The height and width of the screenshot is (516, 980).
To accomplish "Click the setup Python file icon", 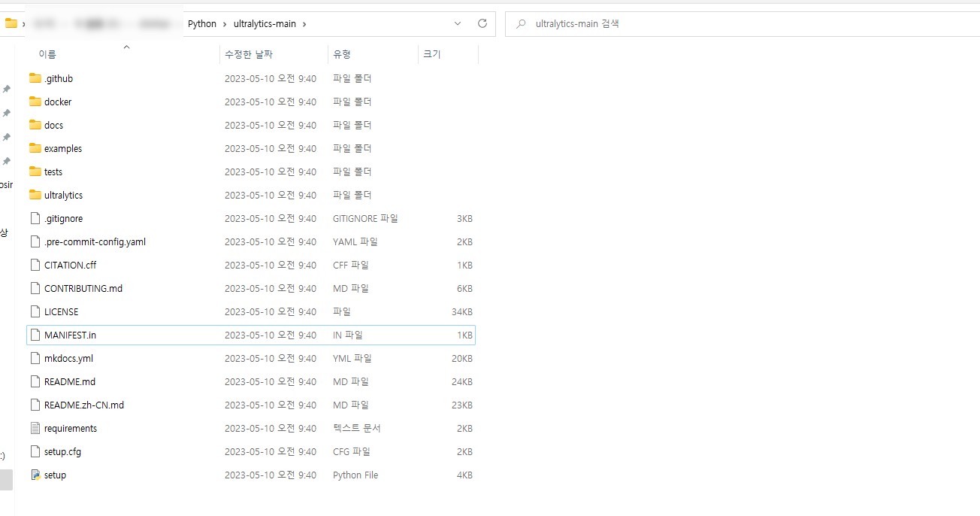I will [x=35, y=475].
